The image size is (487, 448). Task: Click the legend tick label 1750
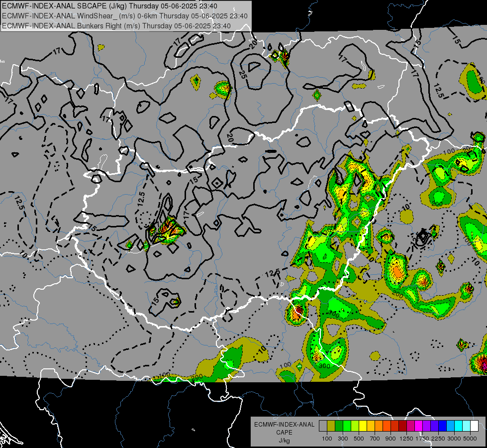coord(422,439)
